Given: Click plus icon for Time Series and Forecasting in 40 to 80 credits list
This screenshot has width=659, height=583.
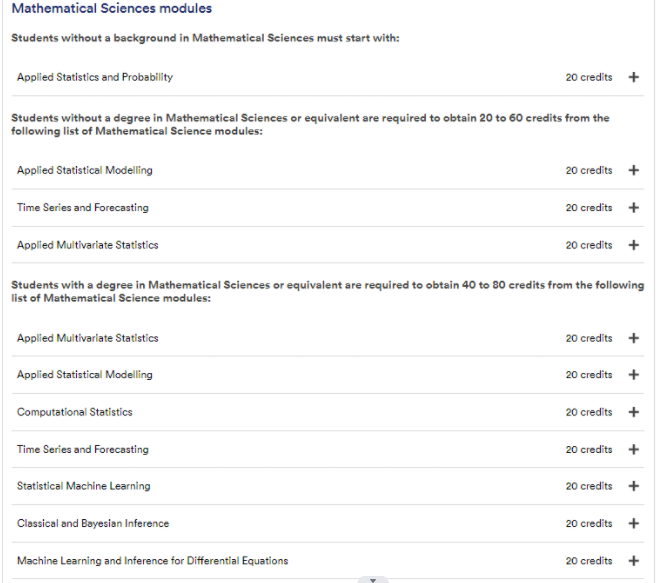Looking at the screenshot, I should (x=633, y=449).
